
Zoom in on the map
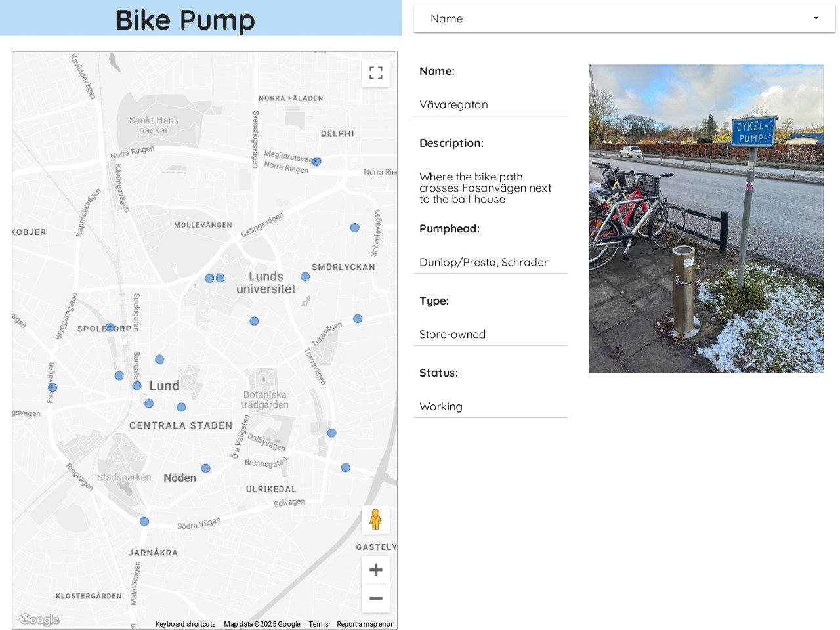(x=375, y=570)
